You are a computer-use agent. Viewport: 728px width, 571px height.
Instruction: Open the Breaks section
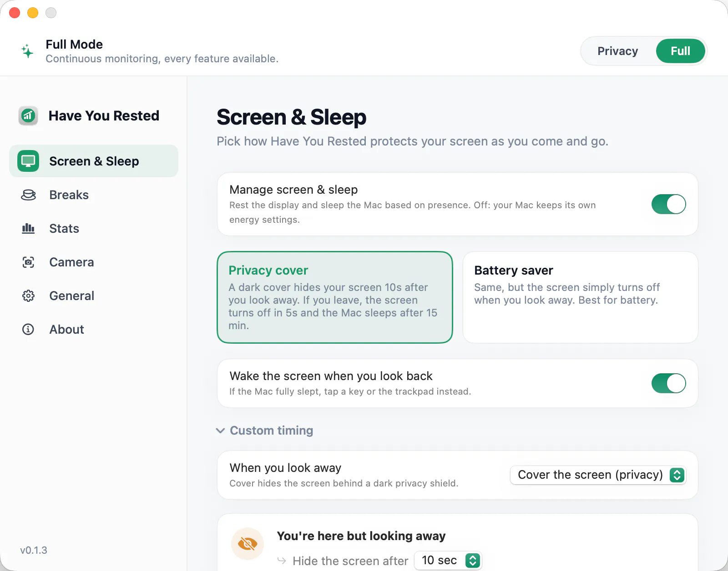(94, 195)
